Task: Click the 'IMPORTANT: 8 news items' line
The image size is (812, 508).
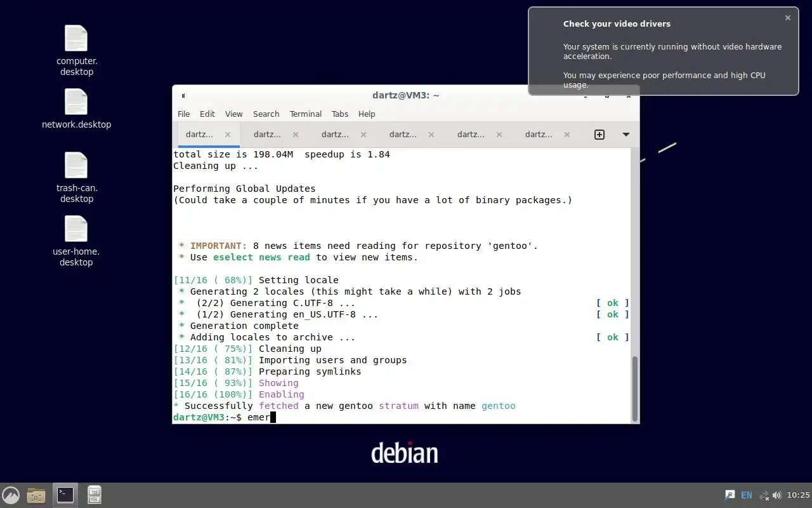Action: (358, 246)
